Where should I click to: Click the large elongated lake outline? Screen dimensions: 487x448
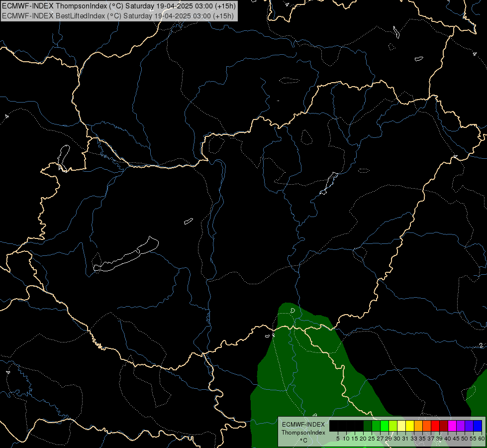tap(126, 254)
